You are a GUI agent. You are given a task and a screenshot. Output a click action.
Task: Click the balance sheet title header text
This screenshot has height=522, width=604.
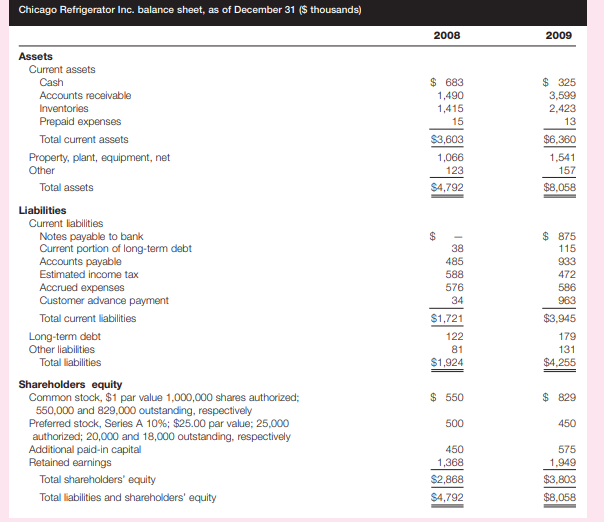(190, 10)
